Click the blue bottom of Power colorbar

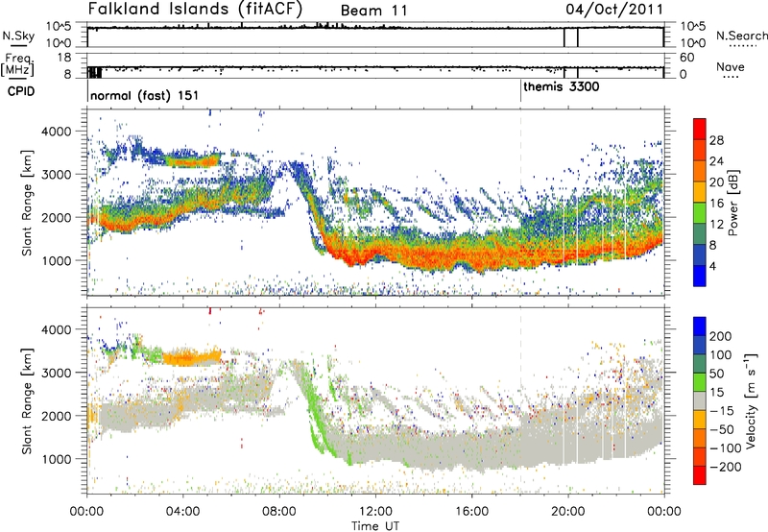pos(700,276)
